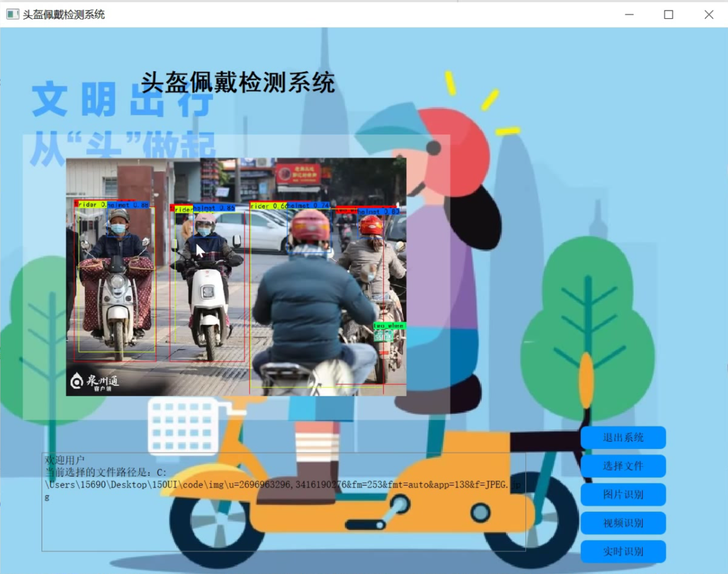Minimize the 头盔佩戴检测系统 window
Image resolution: width=728 pixels, height=574 pixels.
[x=629, y=15]
